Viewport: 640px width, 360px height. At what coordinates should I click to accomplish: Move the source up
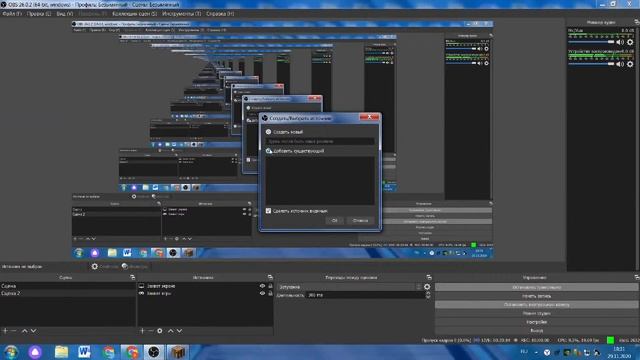[x=171, y=331]
